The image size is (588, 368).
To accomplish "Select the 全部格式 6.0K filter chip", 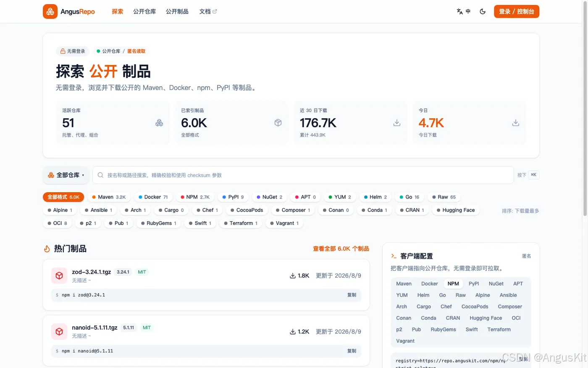I will tap(63, 197).
